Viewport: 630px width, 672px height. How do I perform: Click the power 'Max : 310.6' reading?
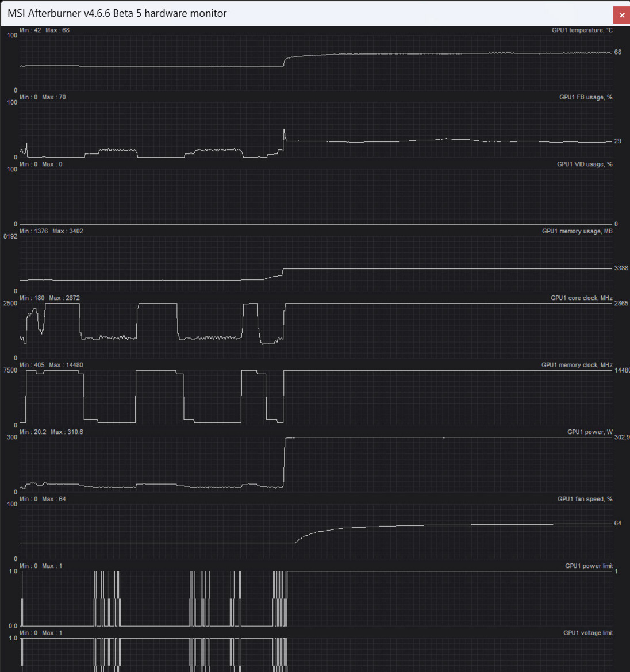(67, 432)
